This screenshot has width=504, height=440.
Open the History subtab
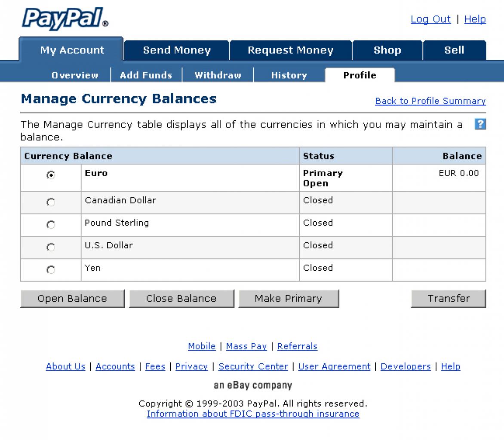pos(289,75)
